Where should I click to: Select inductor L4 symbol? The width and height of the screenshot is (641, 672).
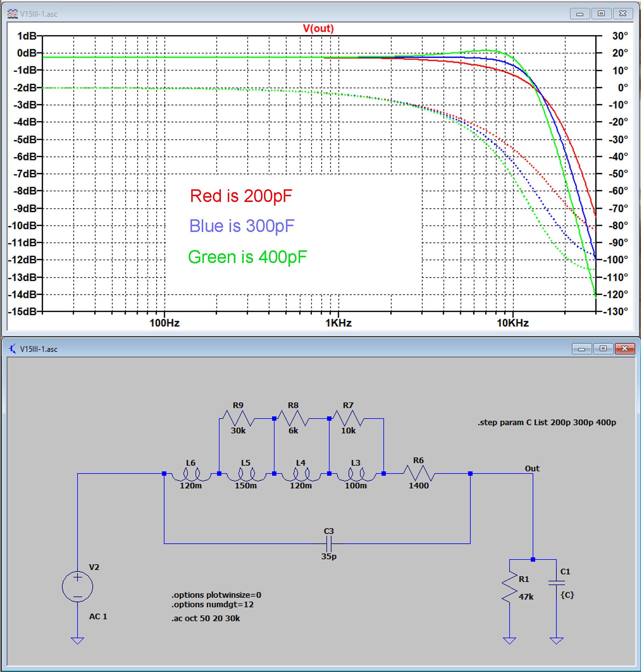click(301, 474)
